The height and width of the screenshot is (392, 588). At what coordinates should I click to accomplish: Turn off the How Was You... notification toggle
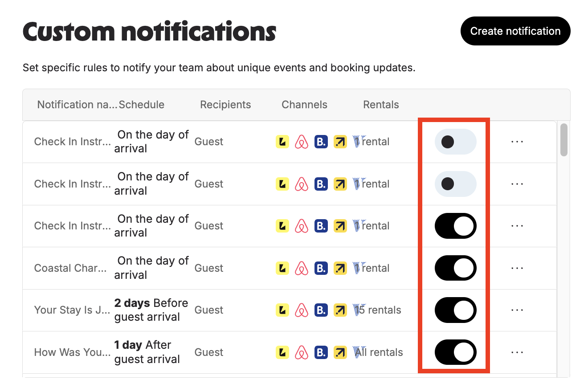455,352
